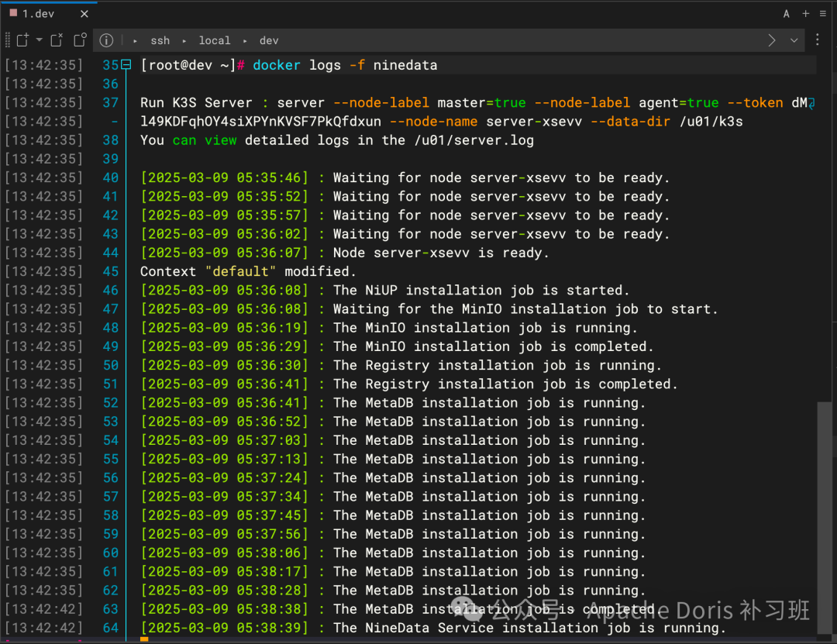This screenshot has height=644, width=837.
Task: Open the vertical three-dot options menu
Action: 818,40
